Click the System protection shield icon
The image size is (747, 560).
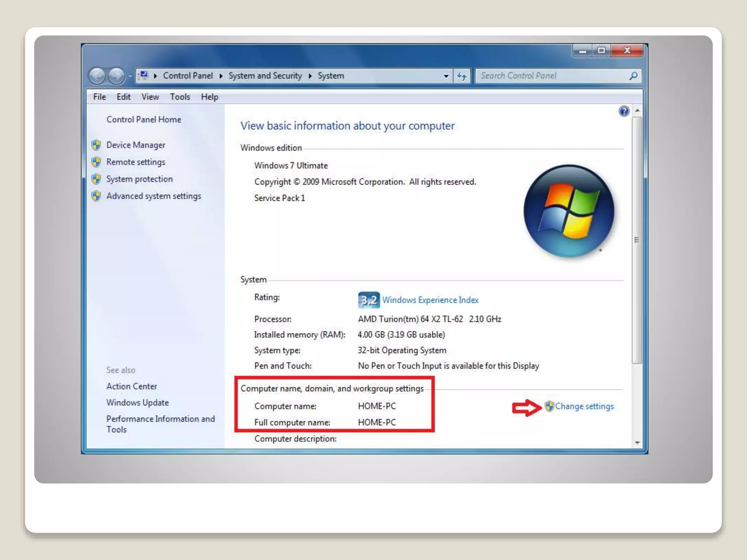(x=96, y=179)
